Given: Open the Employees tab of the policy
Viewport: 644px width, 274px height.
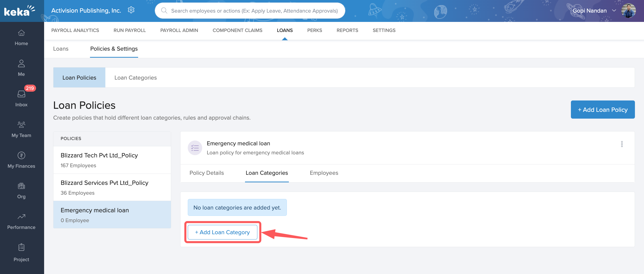Looking at the screenshot, I should 324,173.
